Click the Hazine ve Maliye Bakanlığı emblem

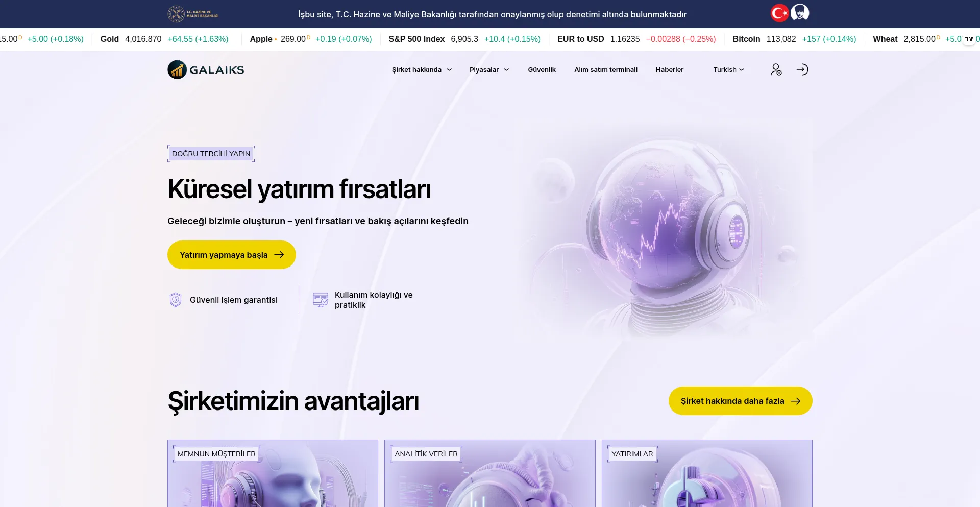(176, 14)
